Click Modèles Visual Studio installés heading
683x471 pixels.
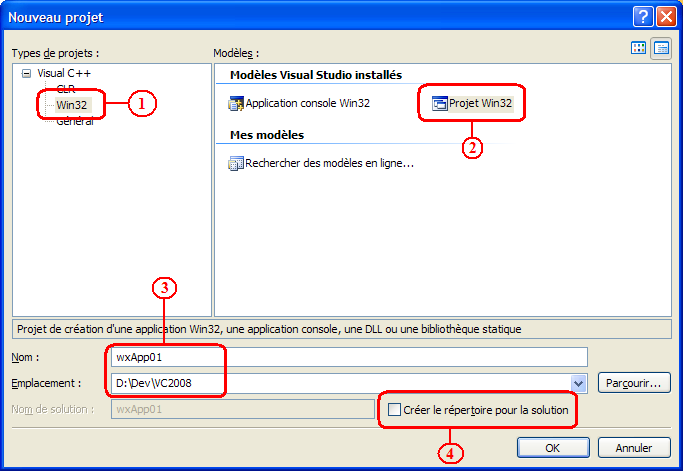click(x=316, y=75)
